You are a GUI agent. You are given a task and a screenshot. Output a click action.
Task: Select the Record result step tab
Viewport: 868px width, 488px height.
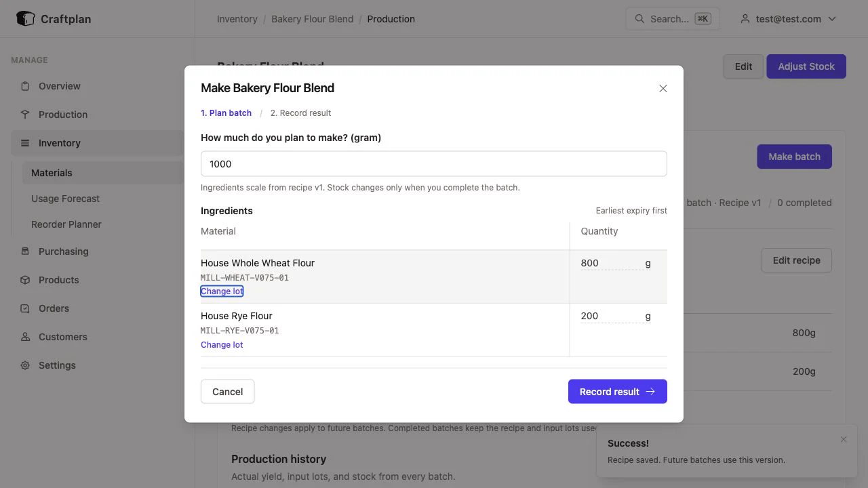300,113
